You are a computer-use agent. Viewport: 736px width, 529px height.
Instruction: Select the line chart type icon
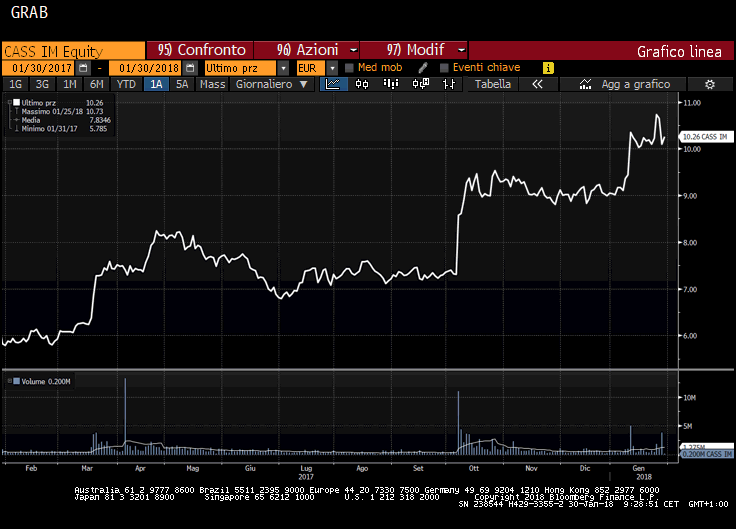click(x=335, y=85)
